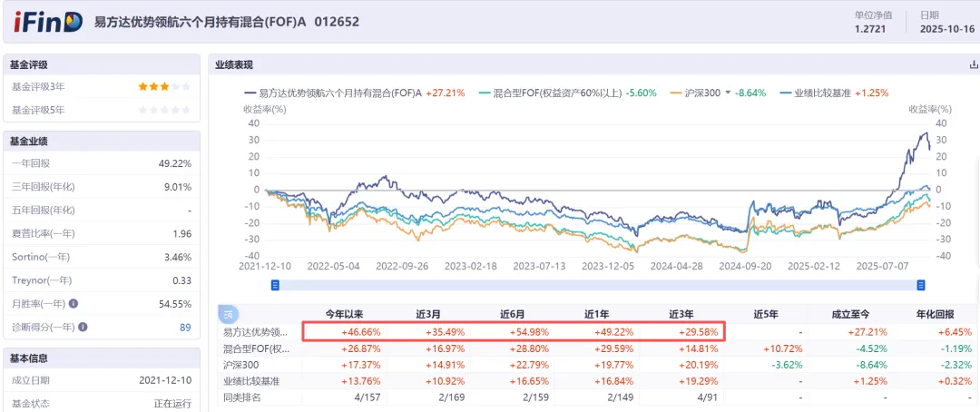Image resolution: width=980 pixels, height=412 pixels.
Task: Click the left range handle of chart slider
Action: 275,285
